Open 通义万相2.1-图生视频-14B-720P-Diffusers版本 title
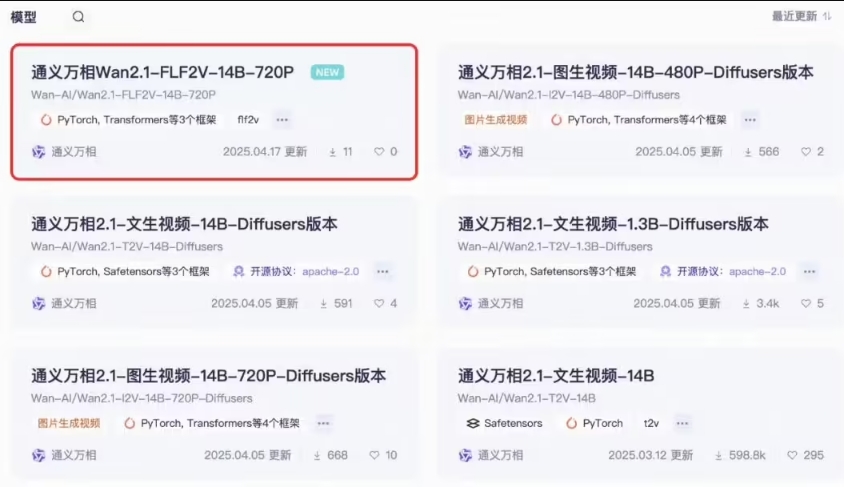Viewport: 844px width, 487px height. (208, 376)
